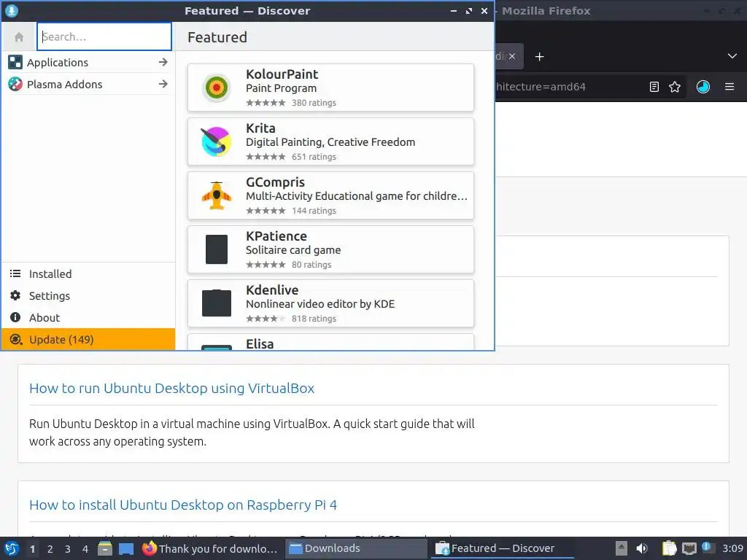Open the Kdenlive app card
Screen dimensions: 747x560
click(x=330, y=303)
